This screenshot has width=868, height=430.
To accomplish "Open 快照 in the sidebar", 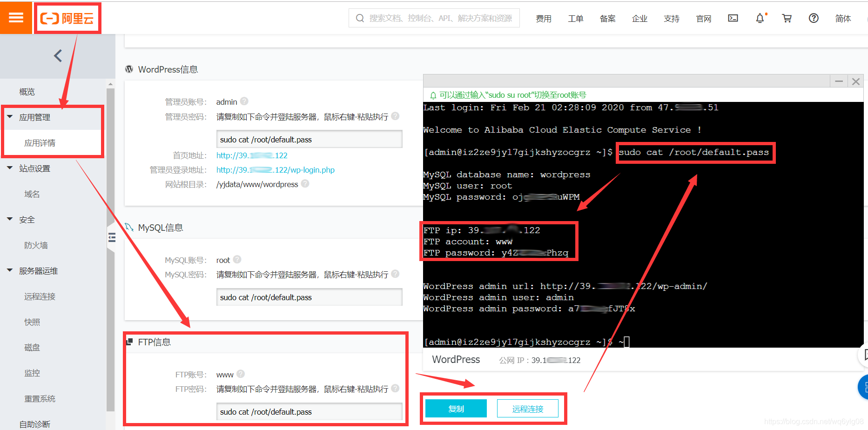I will coord(32,322).
